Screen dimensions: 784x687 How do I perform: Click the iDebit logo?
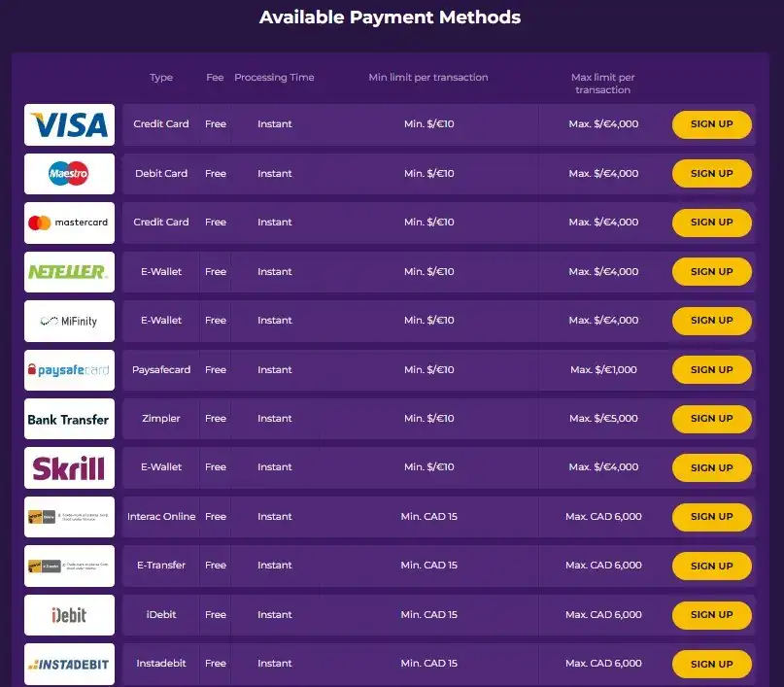coord(69,615)
